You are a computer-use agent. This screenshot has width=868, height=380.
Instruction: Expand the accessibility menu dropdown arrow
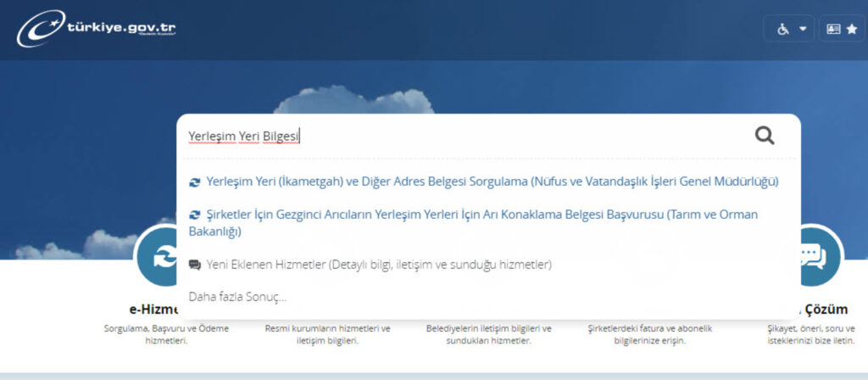(x=803, y=29)
